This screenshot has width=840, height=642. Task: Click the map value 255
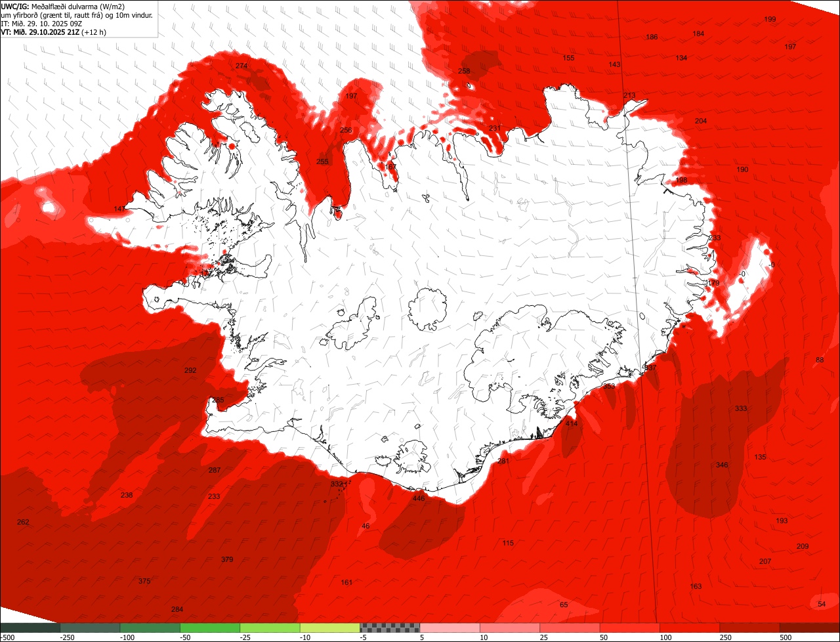click(x=322, y=161)
